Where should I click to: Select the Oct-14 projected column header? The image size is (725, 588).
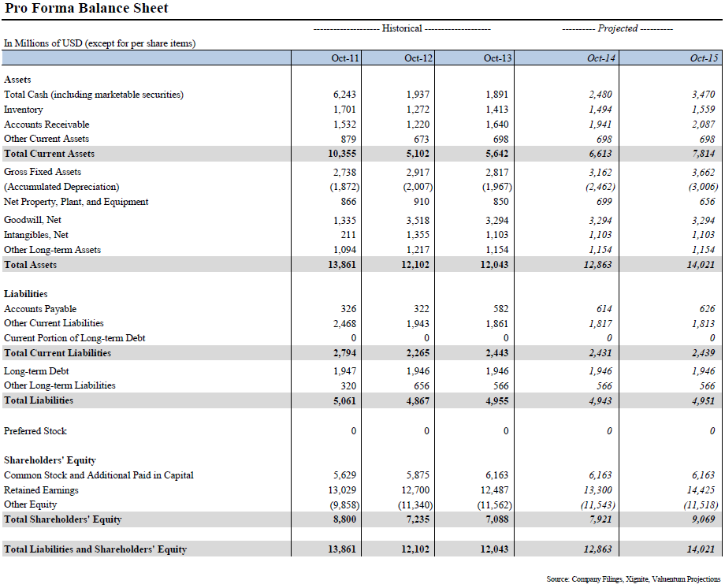tap(599, 57)
